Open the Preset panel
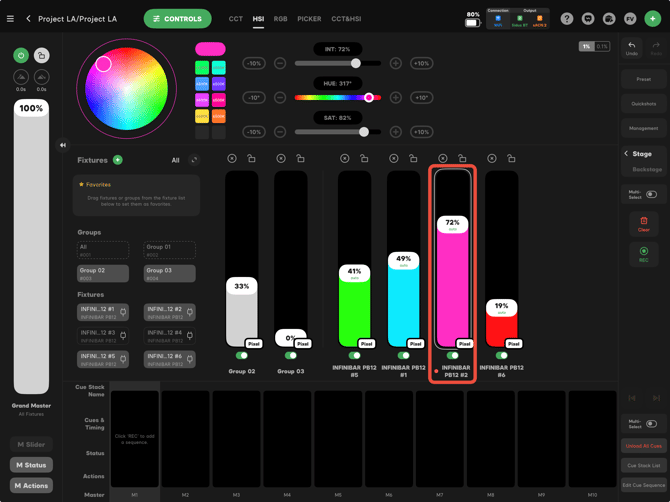 [644, 79]
